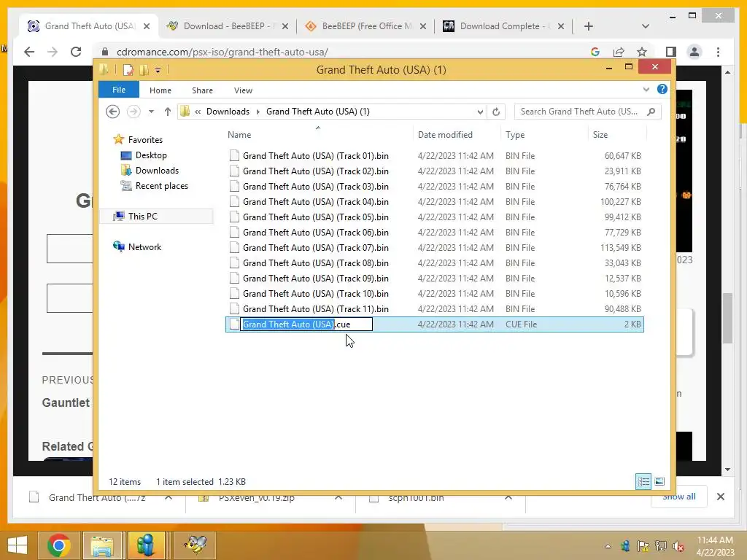Open Chrome side panel icon

coord(671,52)
